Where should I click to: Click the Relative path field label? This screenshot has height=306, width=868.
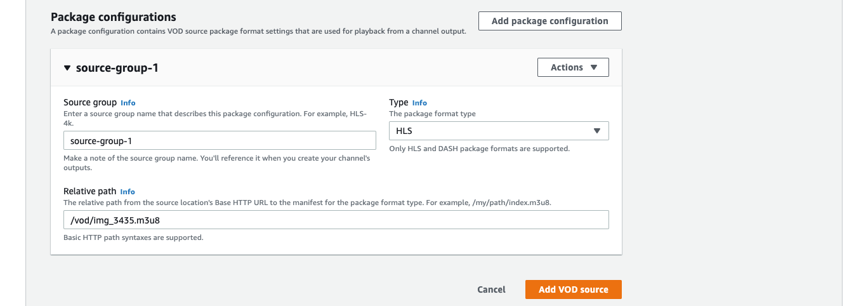[x=89, y=191]
